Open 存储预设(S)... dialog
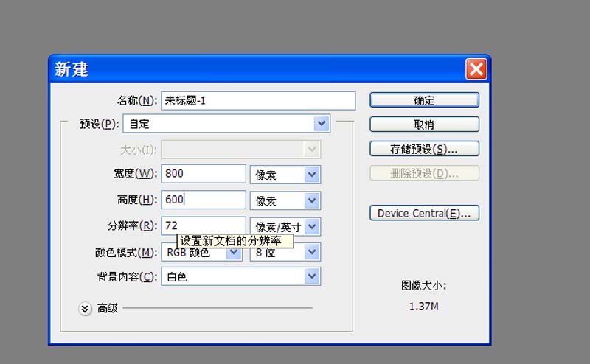590x364 pixels. [424, 149]
